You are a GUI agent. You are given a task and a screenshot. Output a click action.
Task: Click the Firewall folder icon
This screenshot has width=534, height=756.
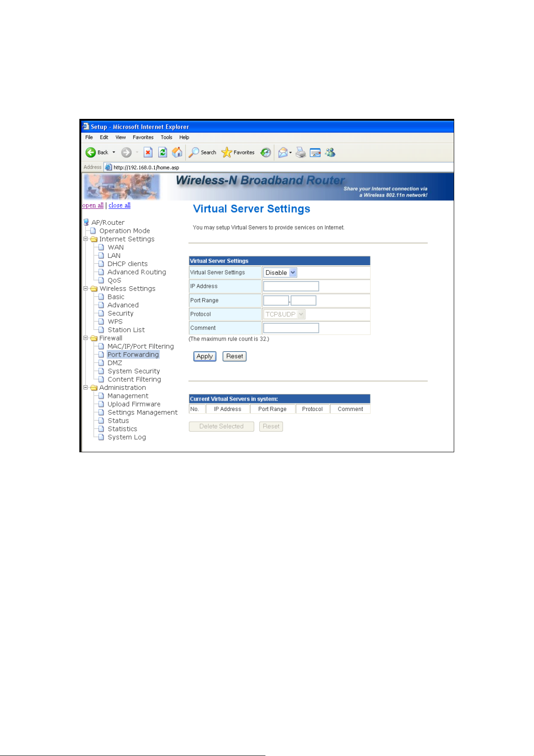point(94,338)
